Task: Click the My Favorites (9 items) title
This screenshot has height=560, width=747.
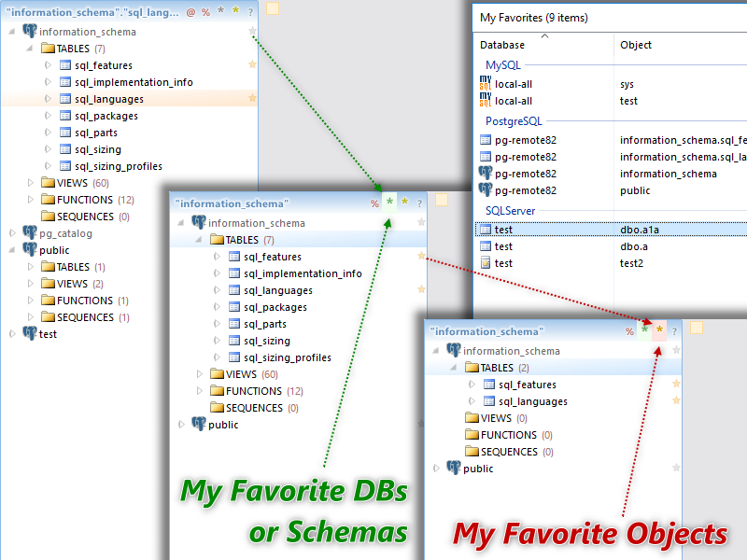Action: coord(533,18)
